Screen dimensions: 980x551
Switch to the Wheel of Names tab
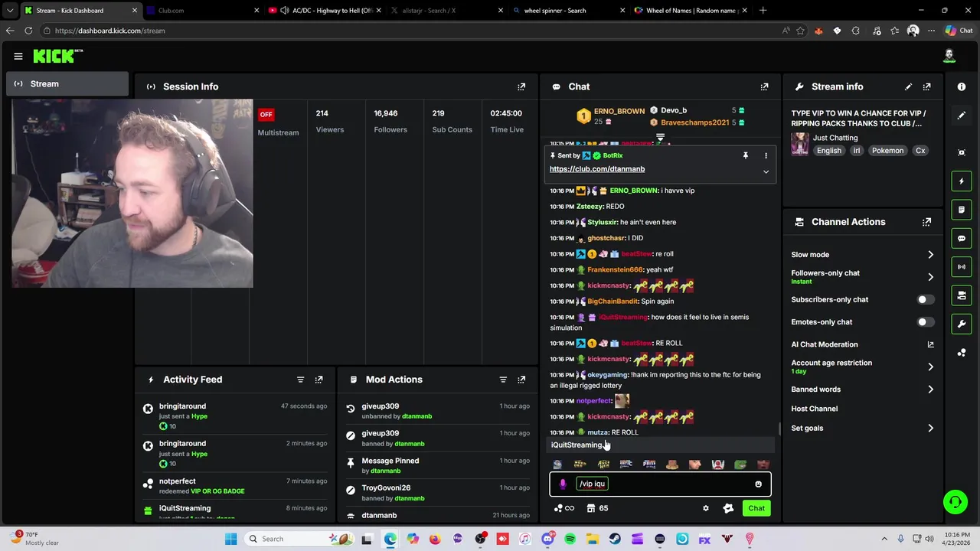point(691,11)
